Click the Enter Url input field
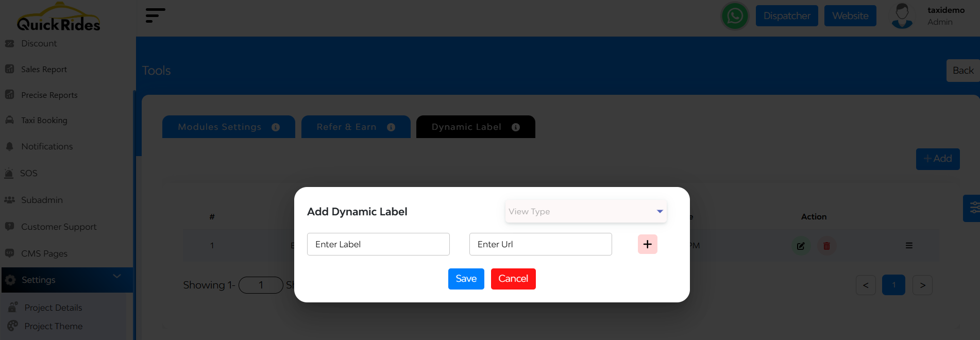 tap(540, 244)
